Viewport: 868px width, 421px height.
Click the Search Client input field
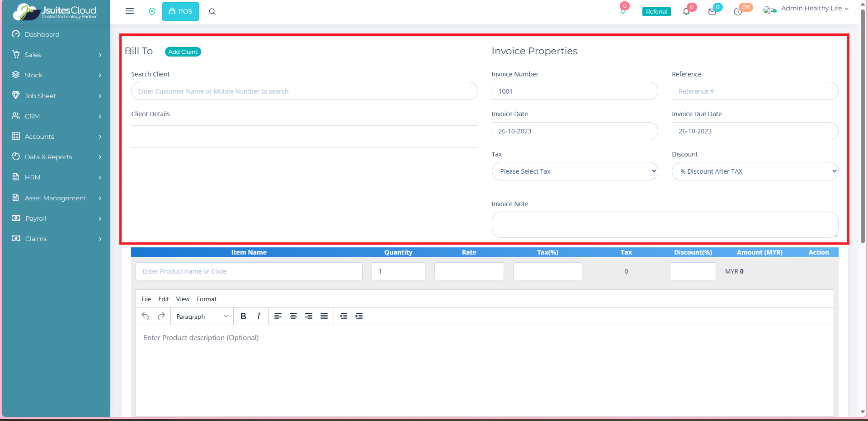pyautogui.click(x=304, y=91)
